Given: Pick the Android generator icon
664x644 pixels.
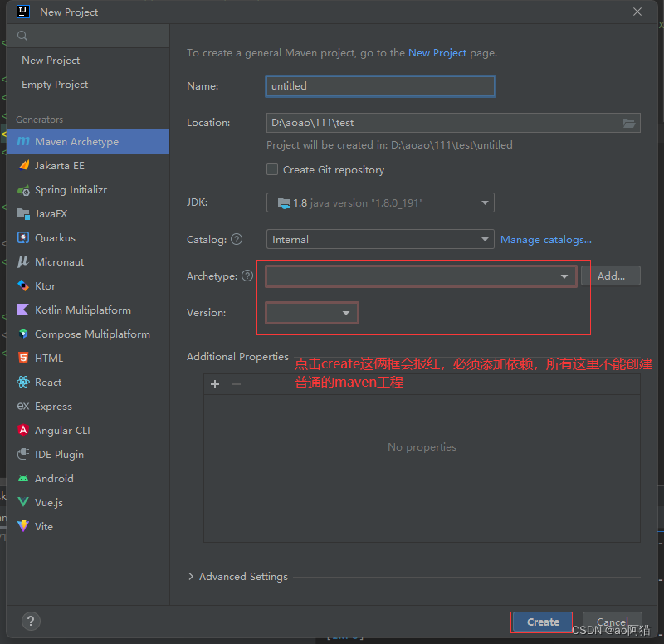Looking at the screenshot, I should pos(23,479).
